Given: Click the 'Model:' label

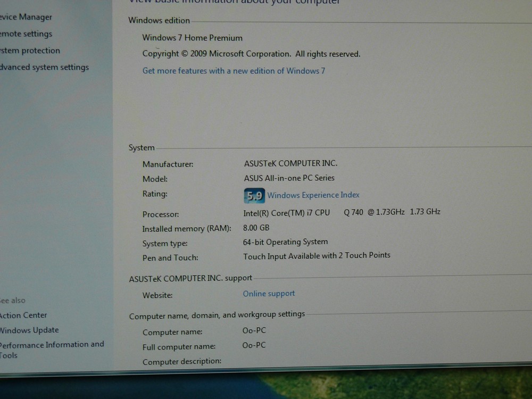Looking at the screenshot, I should [x=155, y=179].
